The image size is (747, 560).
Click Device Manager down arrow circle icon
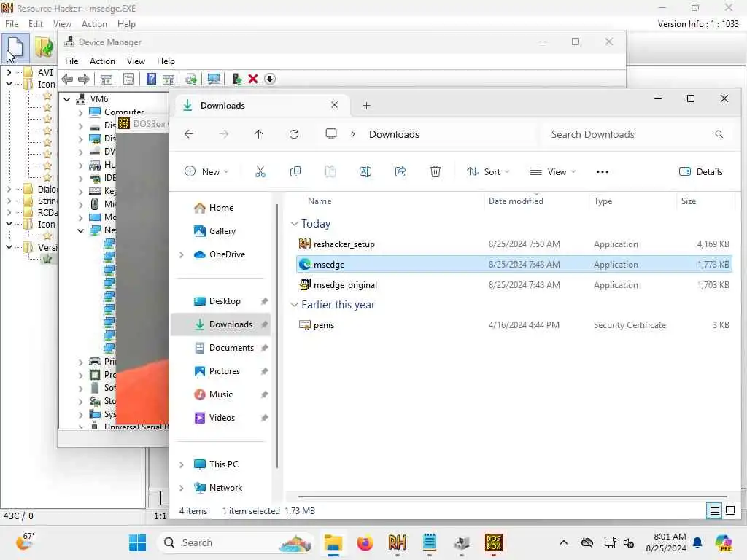pyautogui.click(x=270, y=79)
